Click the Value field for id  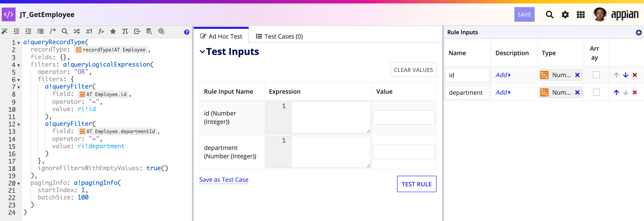tap(404, 117)
